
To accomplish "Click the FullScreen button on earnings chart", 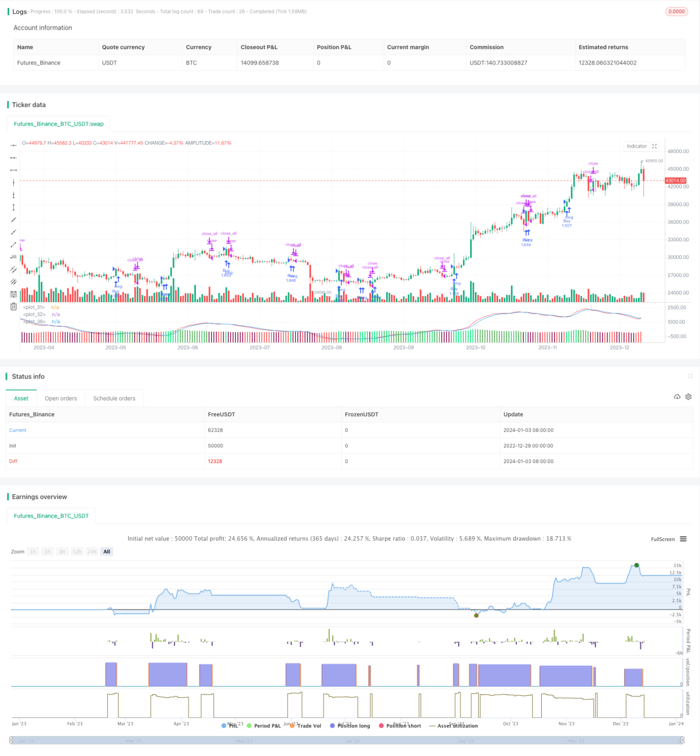I will [663, 539].
